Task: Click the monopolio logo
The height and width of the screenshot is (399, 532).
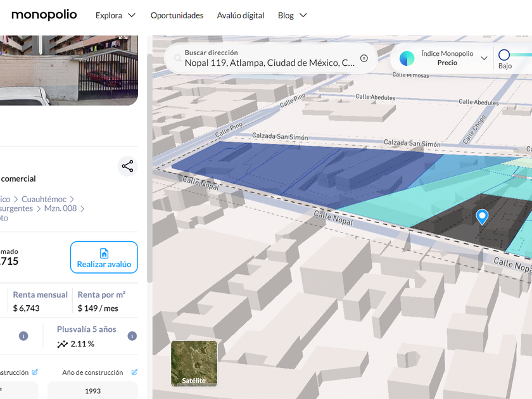Action: (44, 15)
